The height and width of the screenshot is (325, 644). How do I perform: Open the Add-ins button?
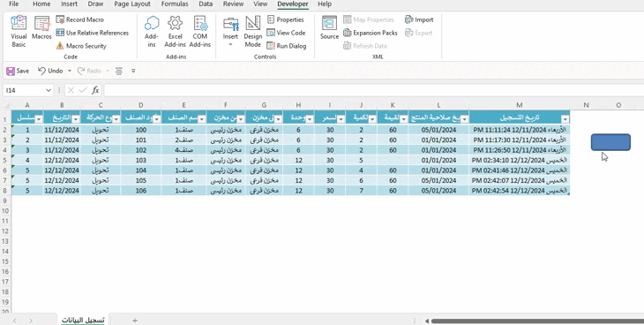152,32
